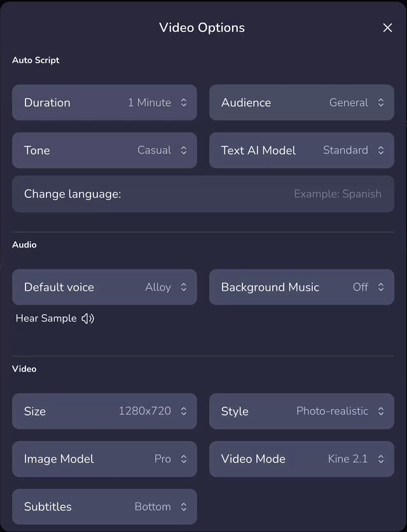Change Audience from General

click(x=301, y=102)
